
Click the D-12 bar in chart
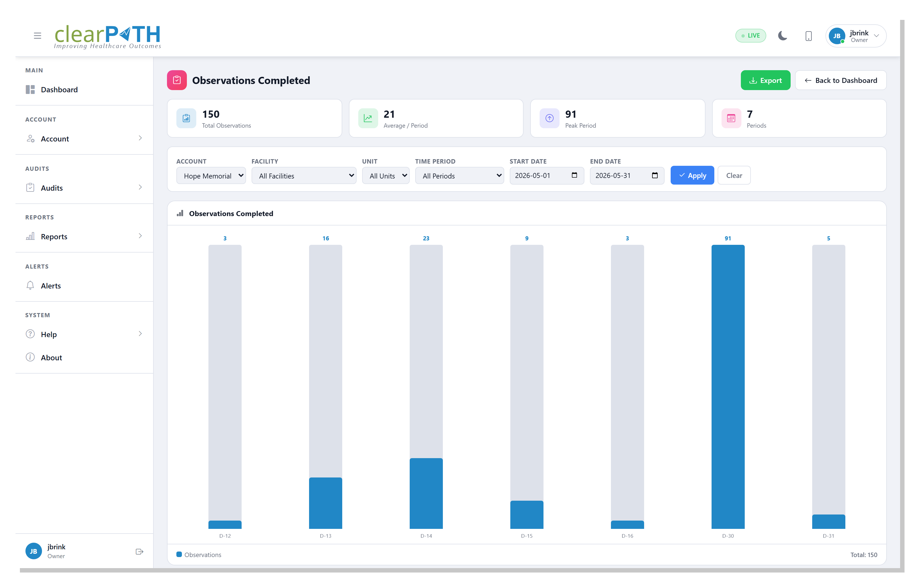pyautogui.click(x=225, y=525)
